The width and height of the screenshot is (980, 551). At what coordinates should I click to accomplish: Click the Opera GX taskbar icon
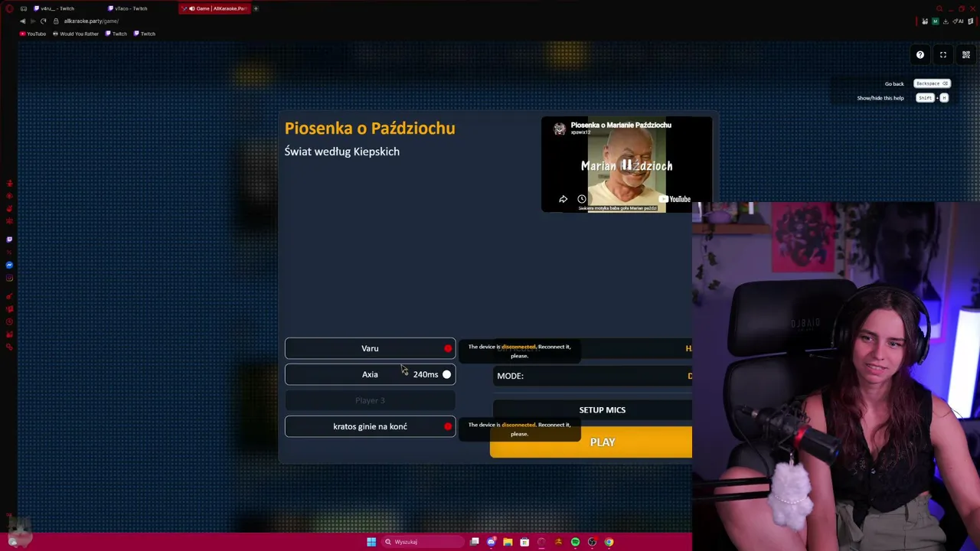pos(541,542)
